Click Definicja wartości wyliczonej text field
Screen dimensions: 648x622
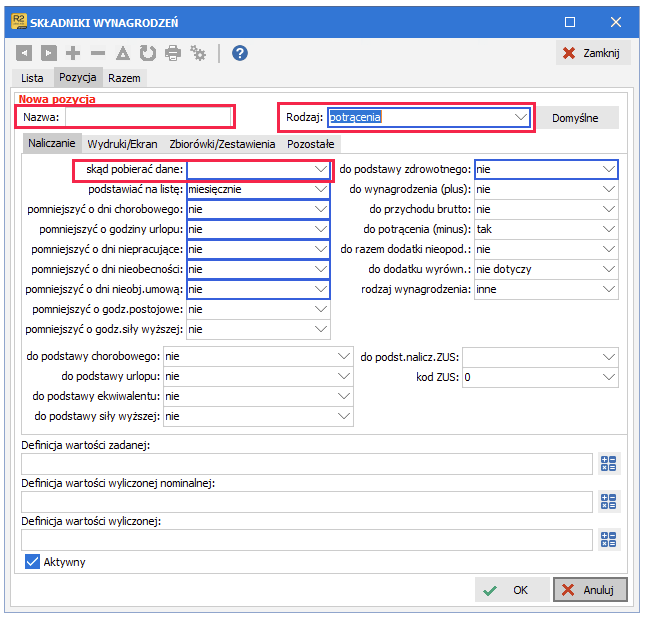tap(307, 540)
